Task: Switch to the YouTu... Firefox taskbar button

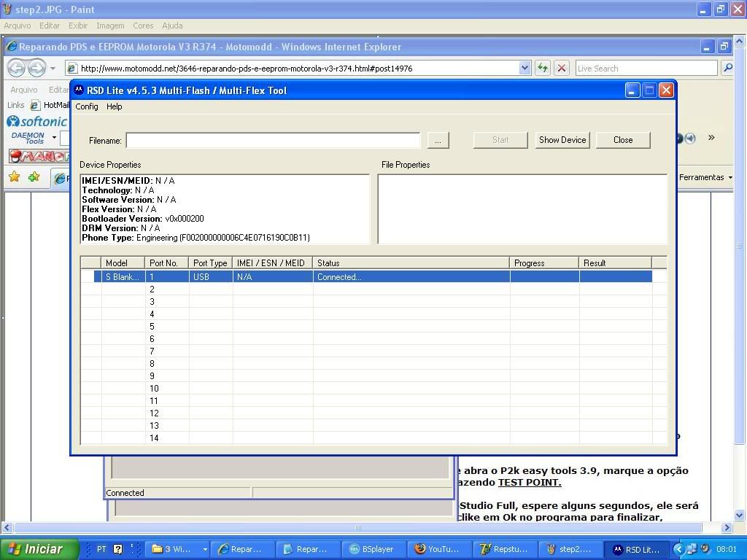Action: tap(440, 549)
